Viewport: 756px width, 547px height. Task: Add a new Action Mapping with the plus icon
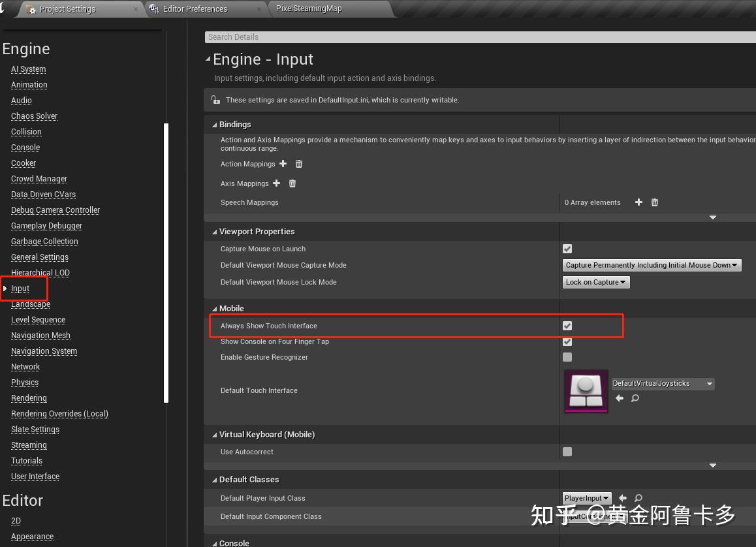(x=283, y=164)
